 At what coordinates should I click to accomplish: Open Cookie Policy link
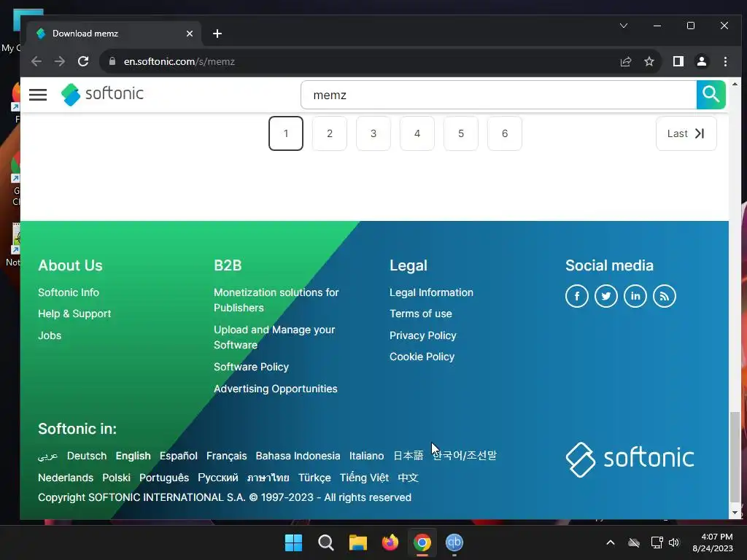[422, 357]
